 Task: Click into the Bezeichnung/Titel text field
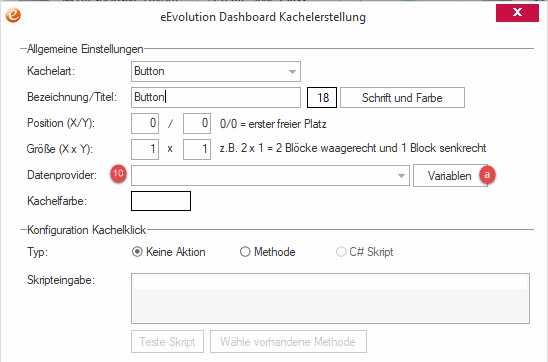tap(216, 97)
